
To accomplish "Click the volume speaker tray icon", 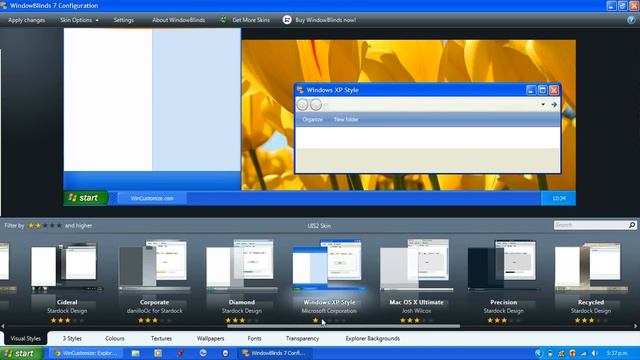I will (595, 353).
